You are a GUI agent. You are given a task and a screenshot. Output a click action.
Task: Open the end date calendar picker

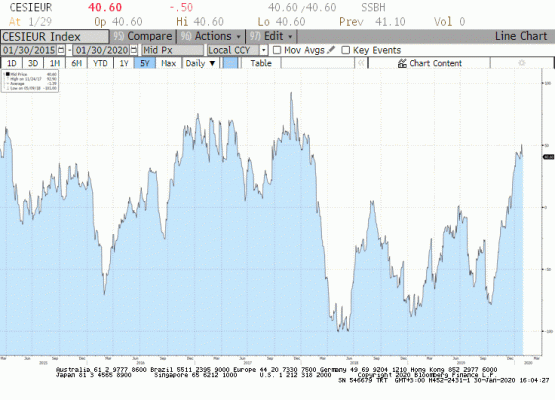pos(133,50)
